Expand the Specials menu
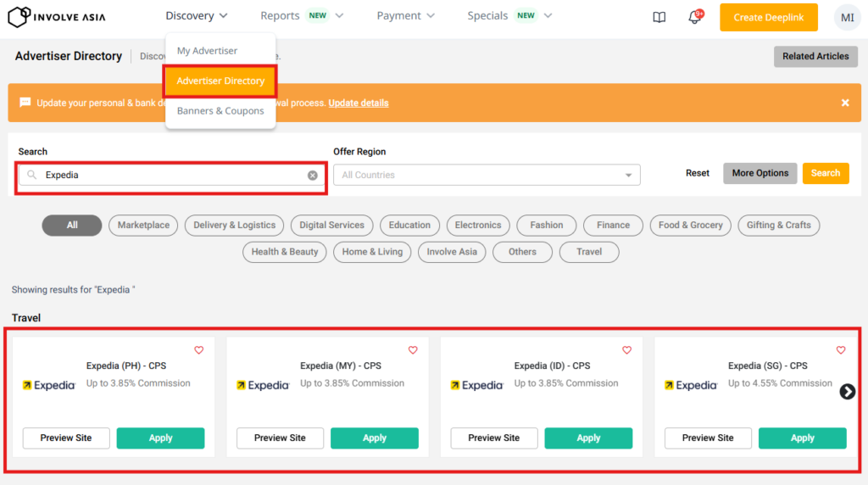 [x=509, y=16]
